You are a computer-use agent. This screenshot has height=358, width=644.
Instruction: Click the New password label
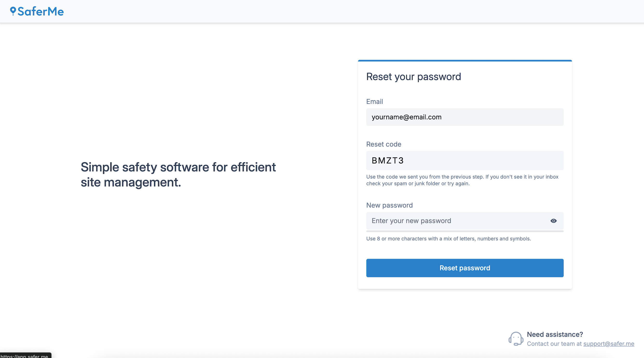coord(389,205)
